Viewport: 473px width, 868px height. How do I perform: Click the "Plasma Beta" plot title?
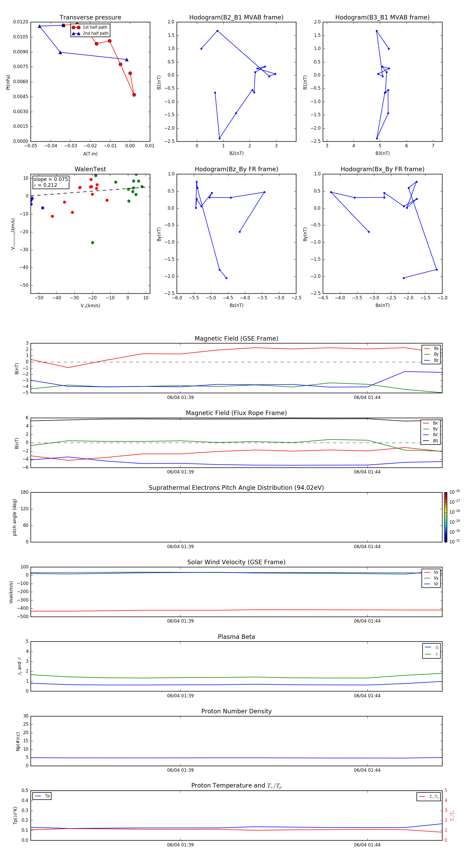[236, 637]
